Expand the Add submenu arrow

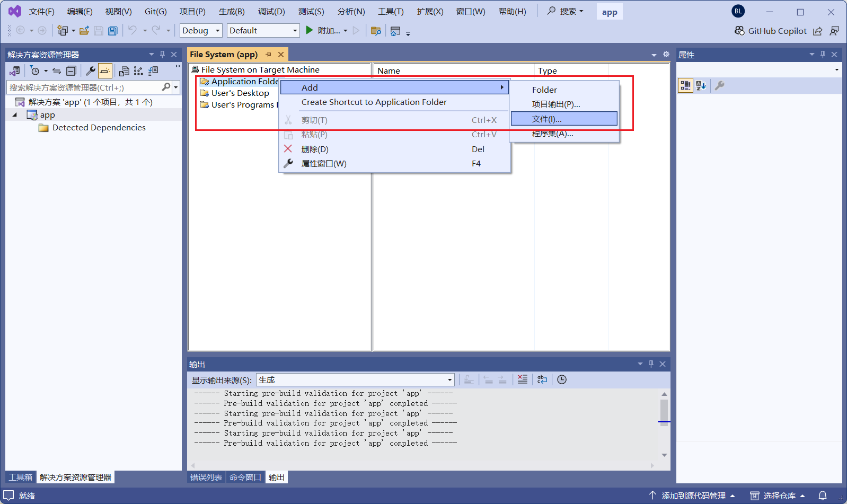[502, 87]
